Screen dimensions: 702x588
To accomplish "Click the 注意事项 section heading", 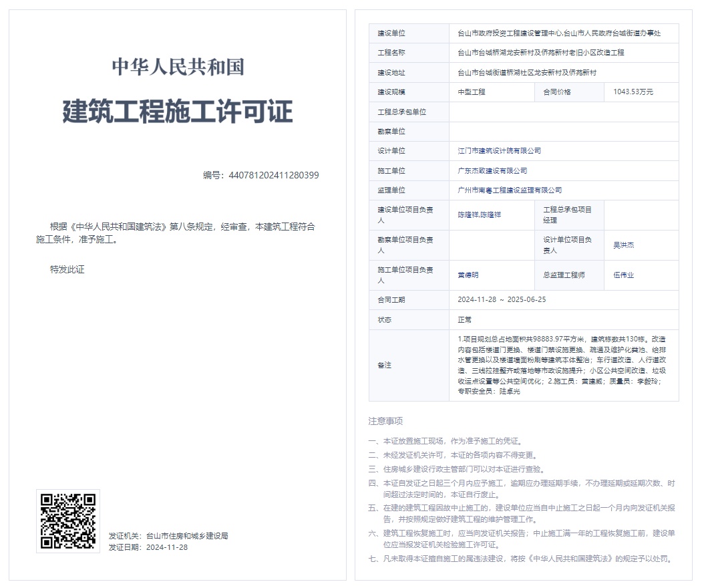I will (385, 421).
